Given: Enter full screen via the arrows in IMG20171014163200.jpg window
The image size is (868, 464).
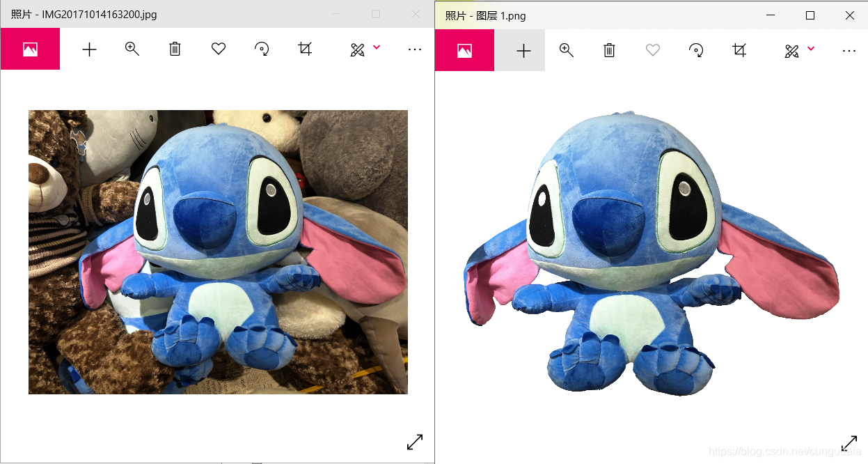Looking at the screenshot, I should (415, 442).
